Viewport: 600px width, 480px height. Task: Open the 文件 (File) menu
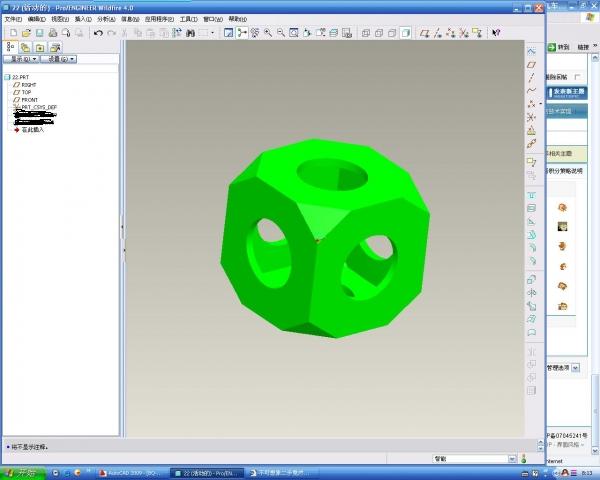13,19
